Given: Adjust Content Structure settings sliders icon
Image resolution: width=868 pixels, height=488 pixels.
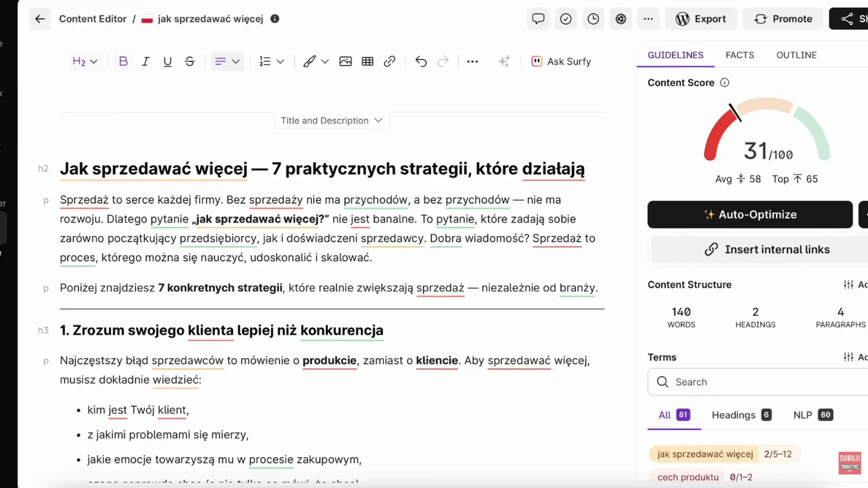Looking at the screenshot, I should 848,285.
